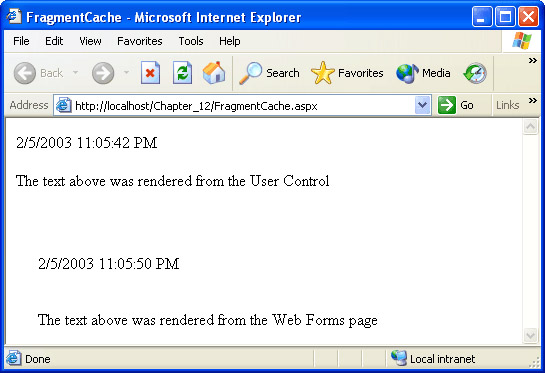Click the disabled Back arrow button

coord(38,73)
